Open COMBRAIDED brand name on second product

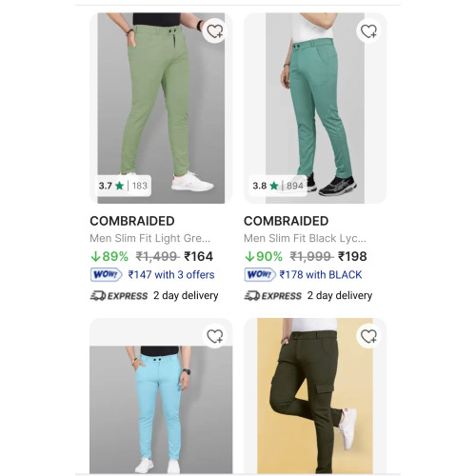coord(287,221)
